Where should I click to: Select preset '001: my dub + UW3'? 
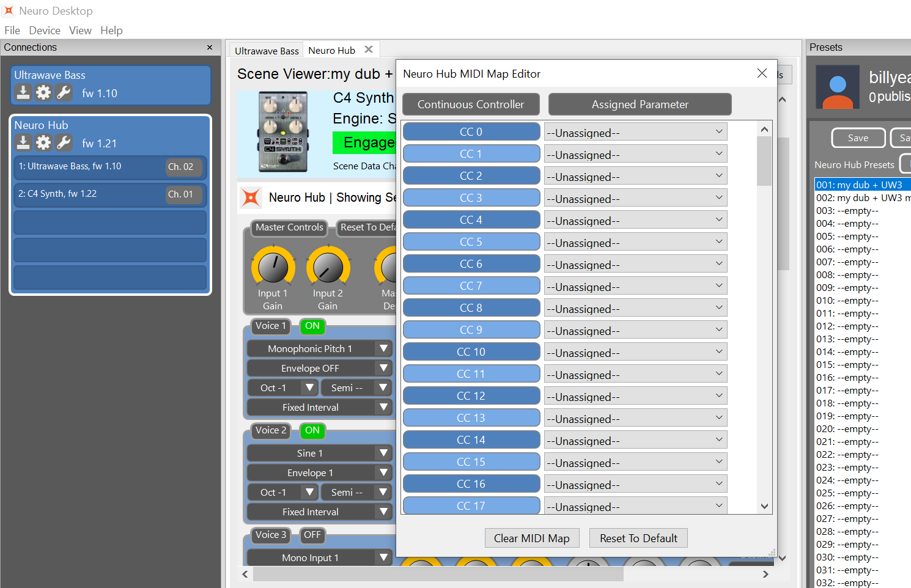coord(863,185)
